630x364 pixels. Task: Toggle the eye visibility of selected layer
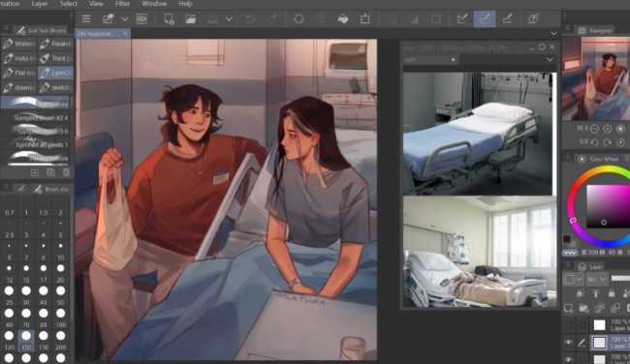coord(568,343)
